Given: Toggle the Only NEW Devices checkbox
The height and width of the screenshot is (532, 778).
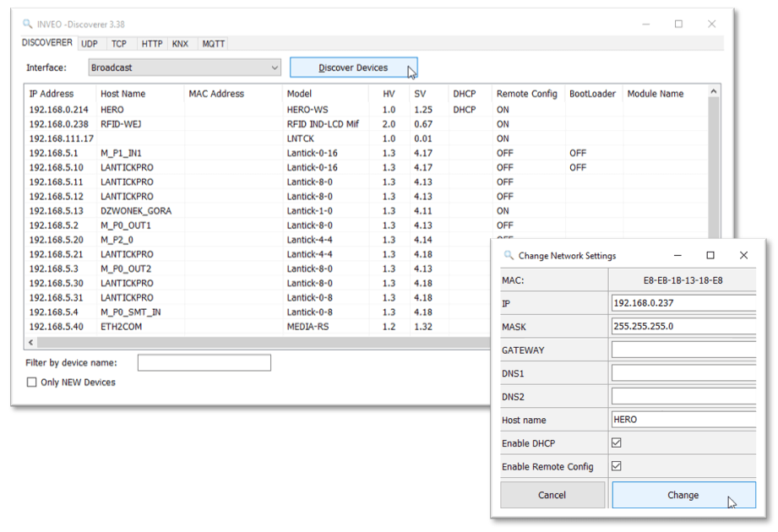Looking at the screenshot, I should [33, 383].
